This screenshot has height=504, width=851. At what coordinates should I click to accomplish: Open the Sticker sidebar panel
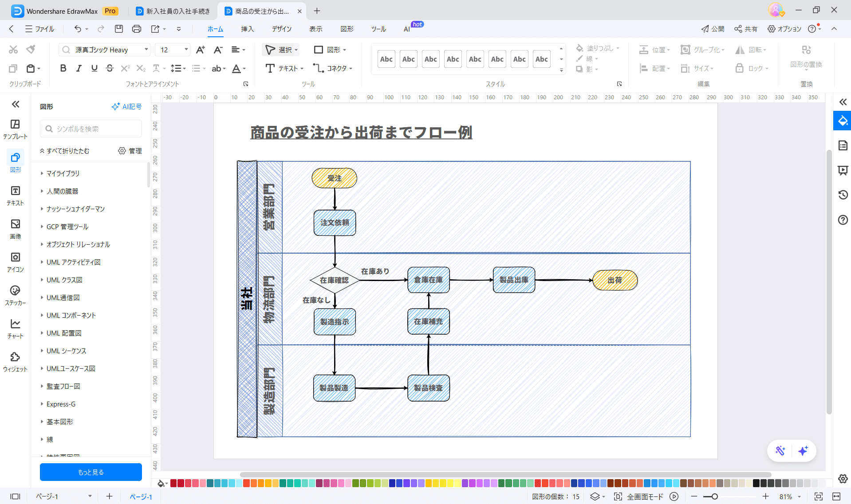15,295
